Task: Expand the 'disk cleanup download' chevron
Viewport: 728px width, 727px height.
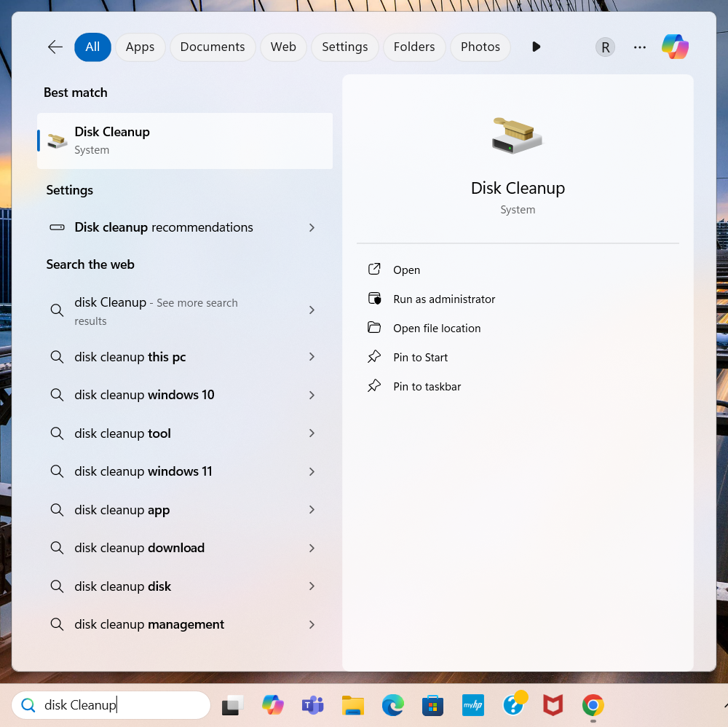Action: tap(312, 548)
